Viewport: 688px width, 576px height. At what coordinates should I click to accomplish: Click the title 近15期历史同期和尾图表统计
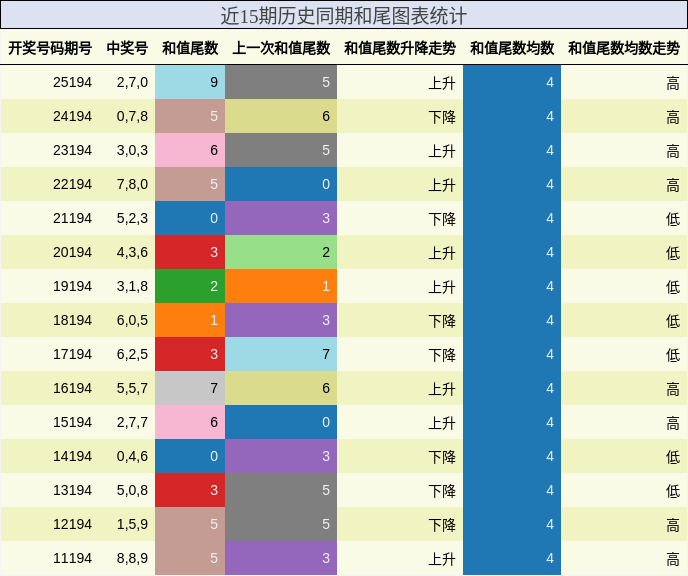tap(344, 15)
